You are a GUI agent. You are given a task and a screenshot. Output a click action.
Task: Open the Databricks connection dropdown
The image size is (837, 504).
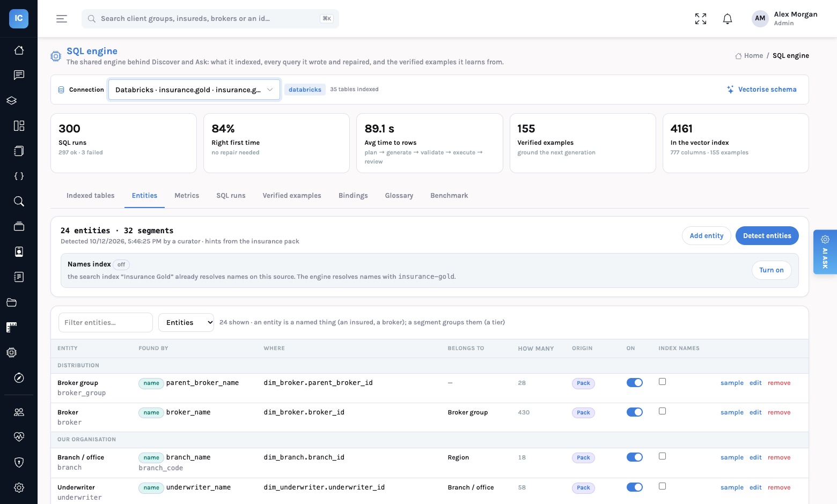194,90
